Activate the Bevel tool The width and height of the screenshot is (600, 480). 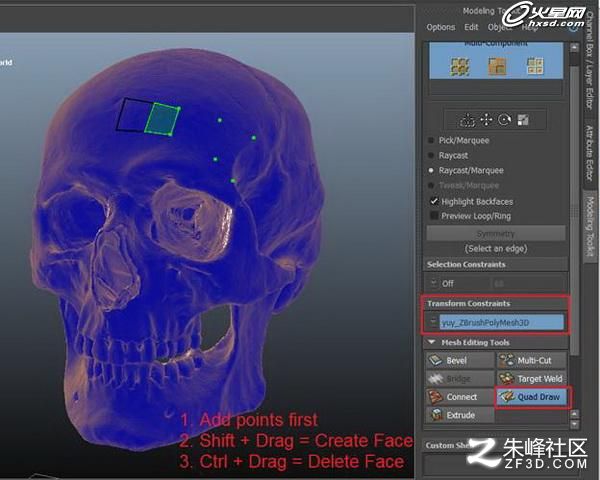tap(460, 360)
